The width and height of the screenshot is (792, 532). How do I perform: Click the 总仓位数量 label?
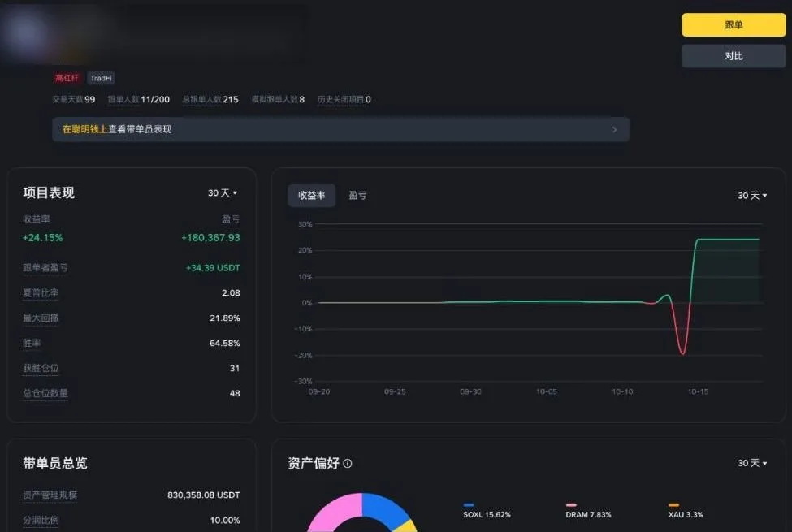point(45,394)
